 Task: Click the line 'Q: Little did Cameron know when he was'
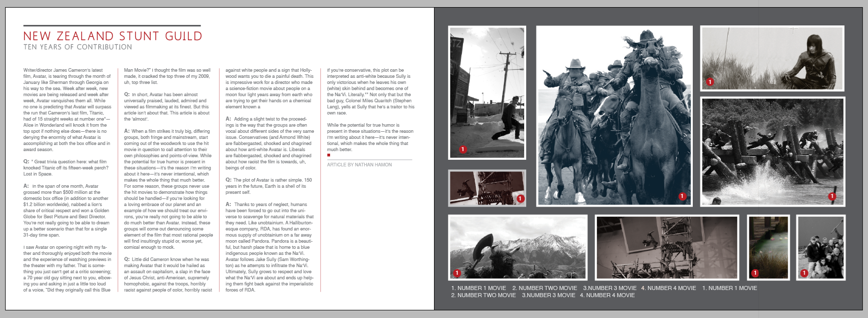[167, 259]
